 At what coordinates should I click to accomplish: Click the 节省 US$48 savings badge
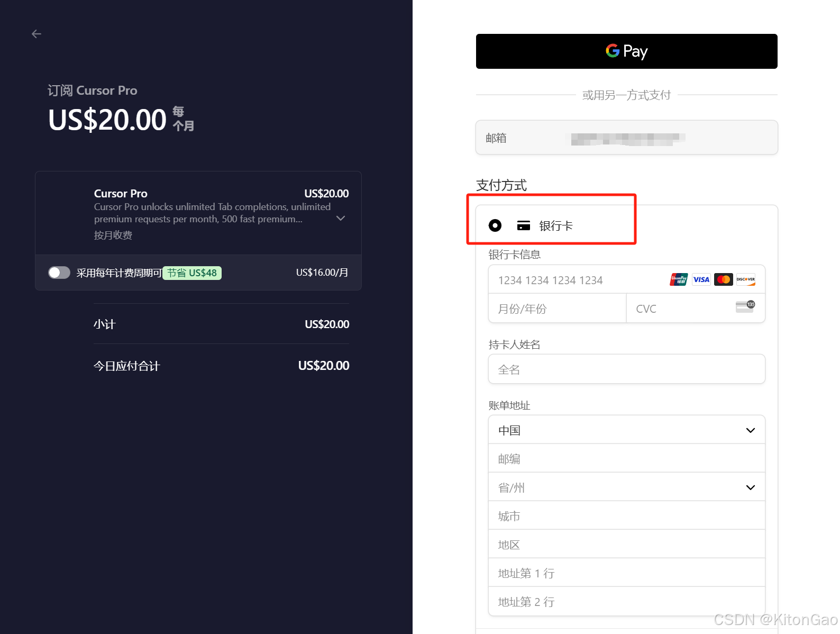coord(192,273)
